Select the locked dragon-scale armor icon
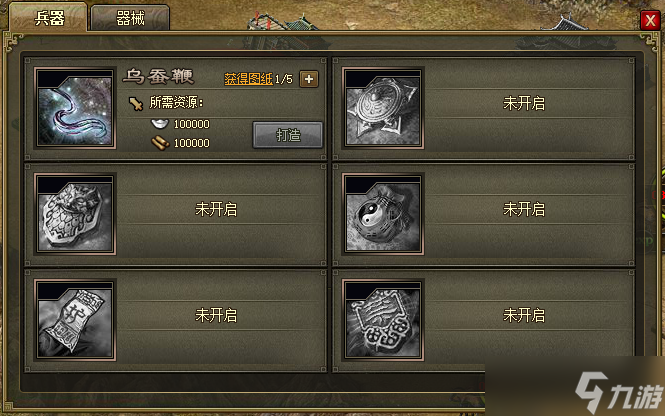Screen dimensions: 665x416 tap(75, 214)
